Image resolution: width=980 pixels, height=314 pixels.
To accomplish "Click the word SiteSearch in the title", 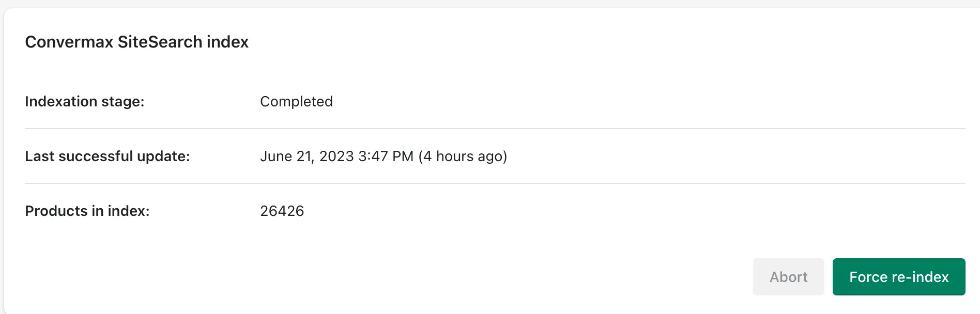I will tap(160, 42).
